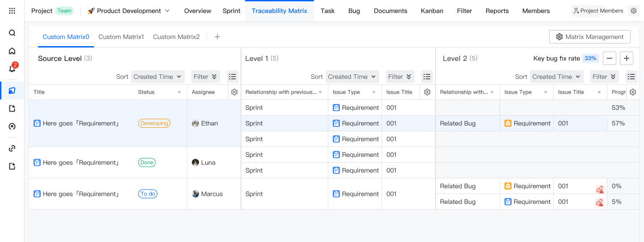This screenshot has height=242, width=644.
Task: Click the To do status tag
Action: point(148,194)
